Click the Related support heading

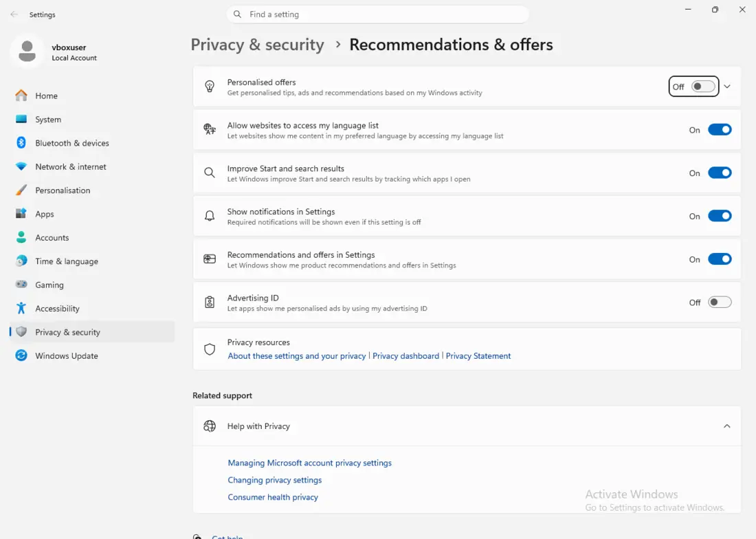222,395
